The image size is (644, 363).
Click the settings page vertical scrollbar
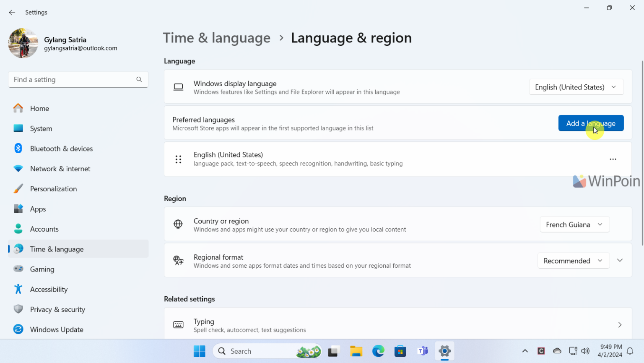tap(642, 153)
